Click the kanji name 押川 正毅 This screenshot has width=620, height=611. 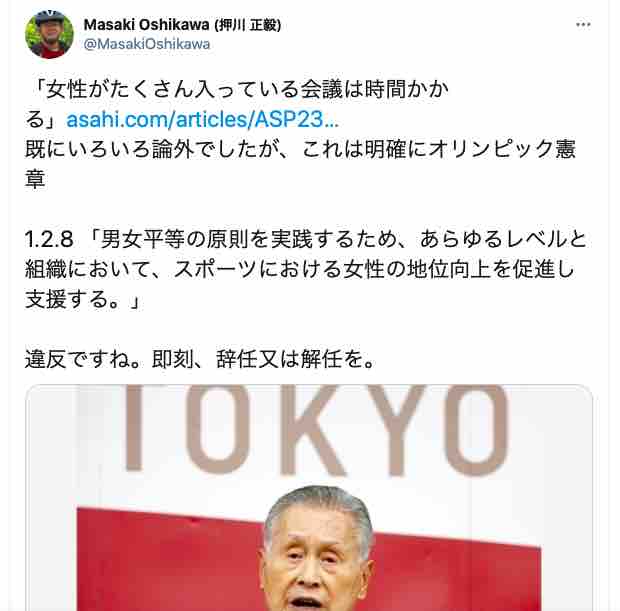248,25
